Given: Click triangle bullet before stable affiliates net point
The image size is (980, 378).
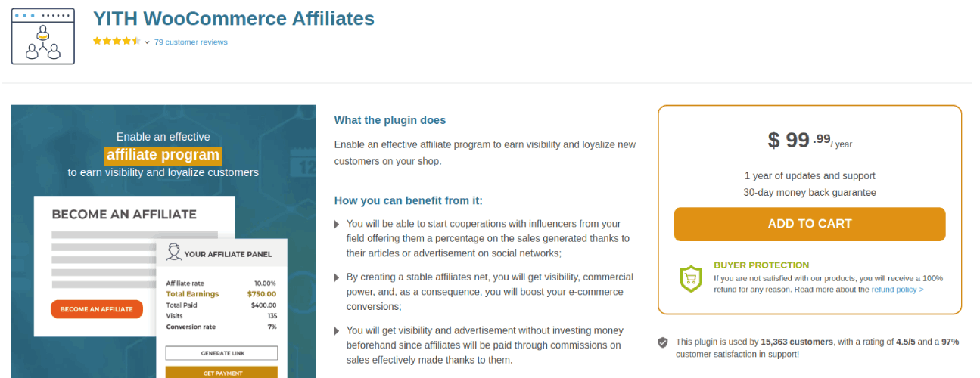Looking at the screenshot, I should click(x=337, y=278).
